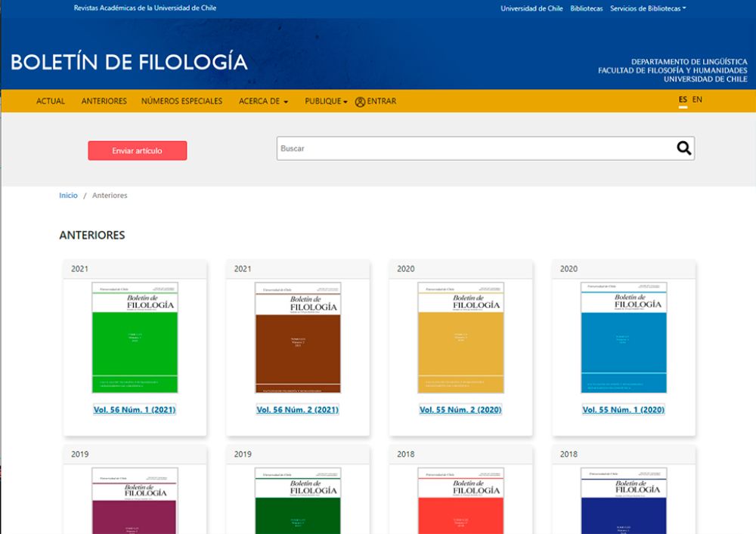This screenshot has height=534, width=756.
Task: Click the search magnifier icon
Action: [x=683, y=148]
